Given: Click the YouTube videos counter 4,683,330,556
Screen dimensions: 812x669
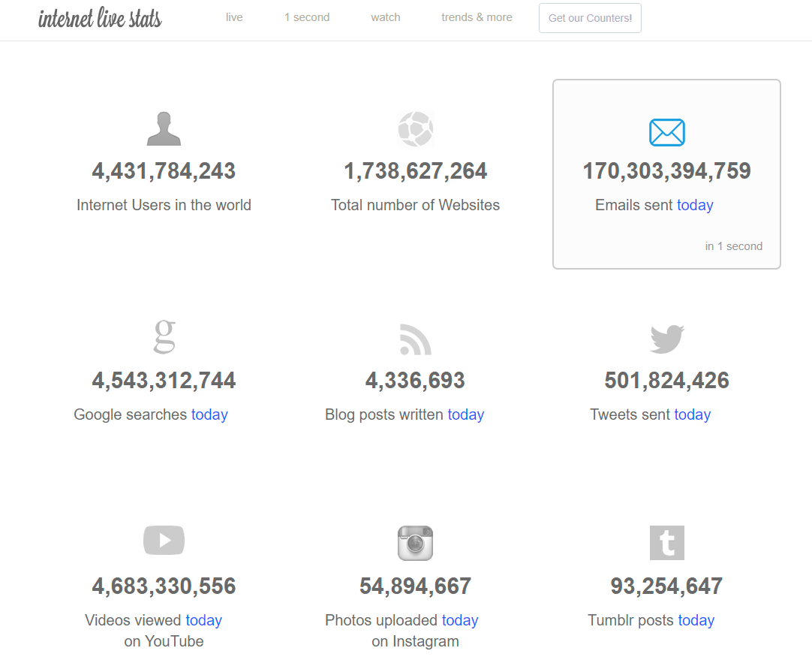Looking at the screenshot, I should coord(164,586).
